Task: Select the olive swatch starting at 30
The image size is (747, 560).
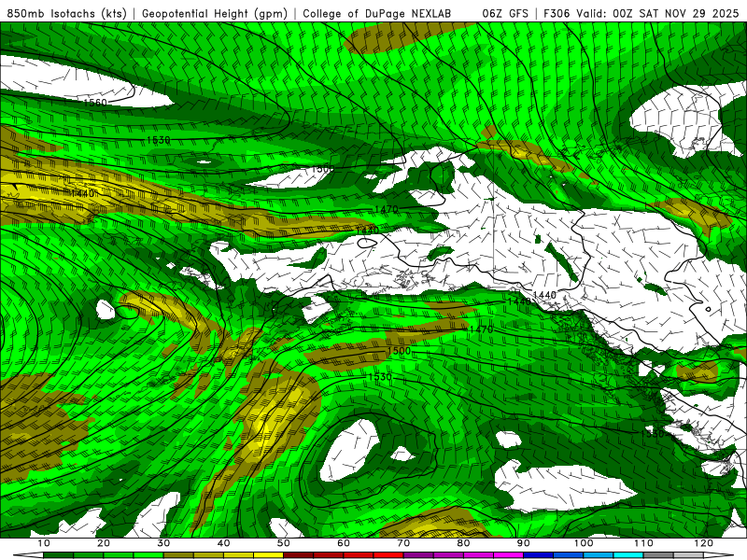Action: pyautogui.click(x=178, y=555)
